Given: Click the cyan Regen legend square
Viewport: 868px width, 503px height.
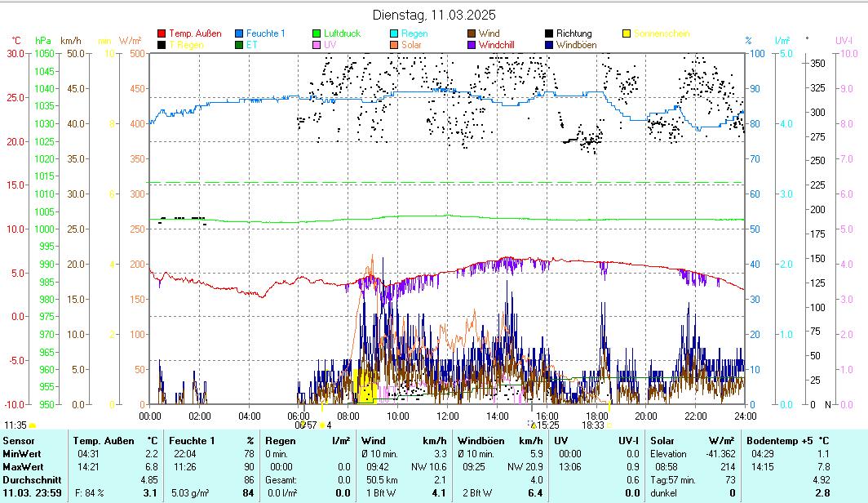Looking at the screenshot, I should 394,33.
